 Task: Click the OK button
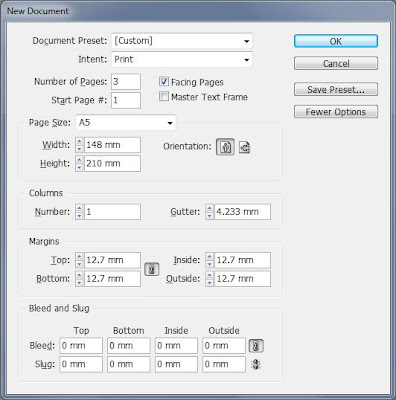336,41
